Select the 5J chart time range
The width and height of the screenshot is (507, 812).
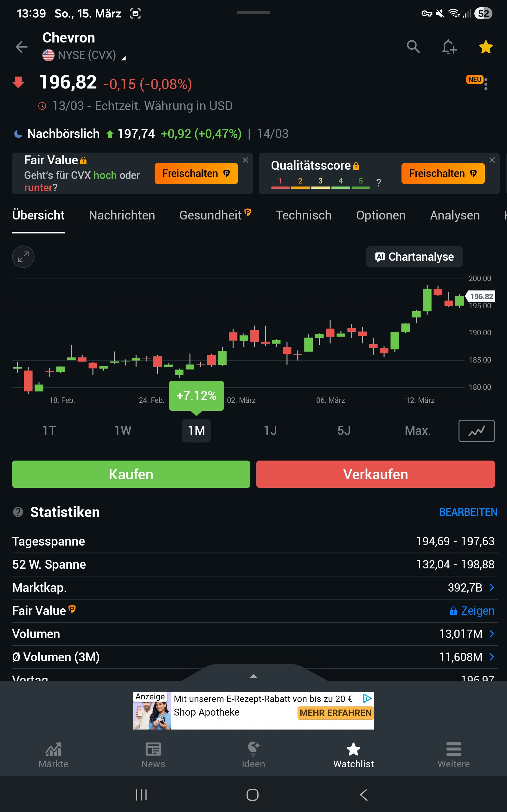pyautogui.click(x=344, y=431)
